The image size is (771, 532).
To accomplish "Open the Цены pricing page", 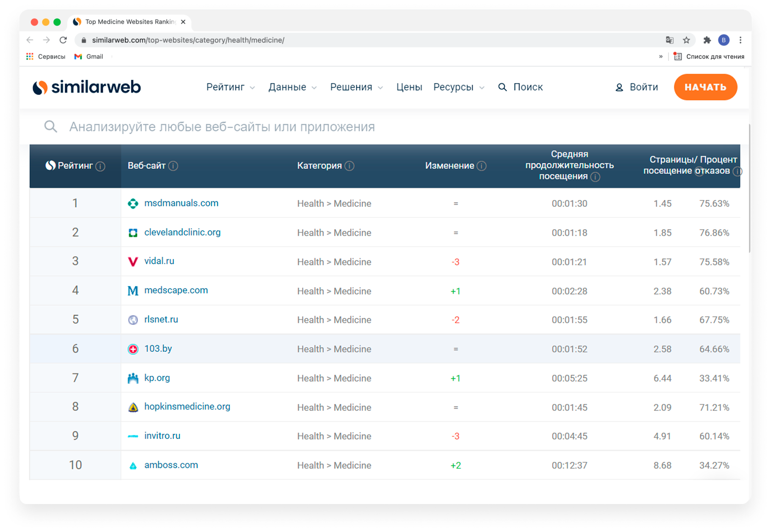I will click(409, 87).
